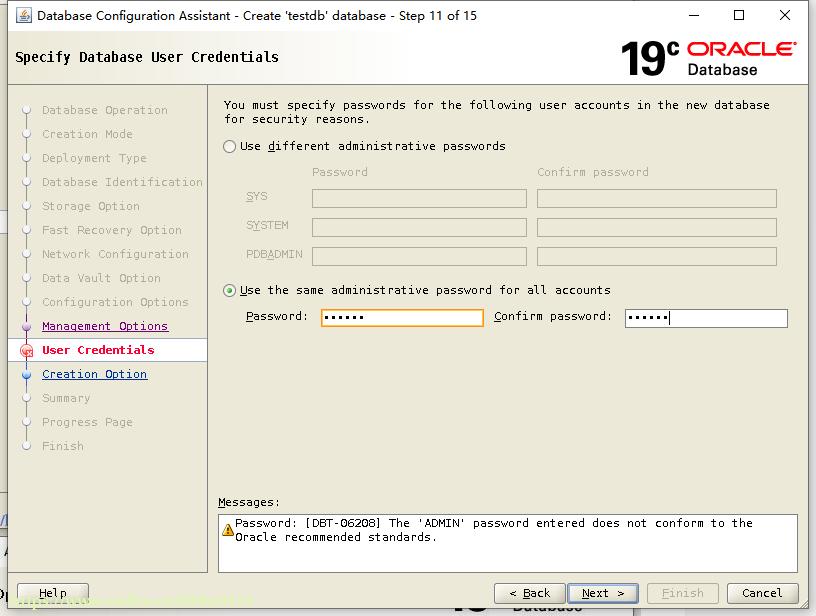The width and height of the screenshot is (816, 616).
Task: Click 'Summary' step label
Action: [x=66, y=398]
